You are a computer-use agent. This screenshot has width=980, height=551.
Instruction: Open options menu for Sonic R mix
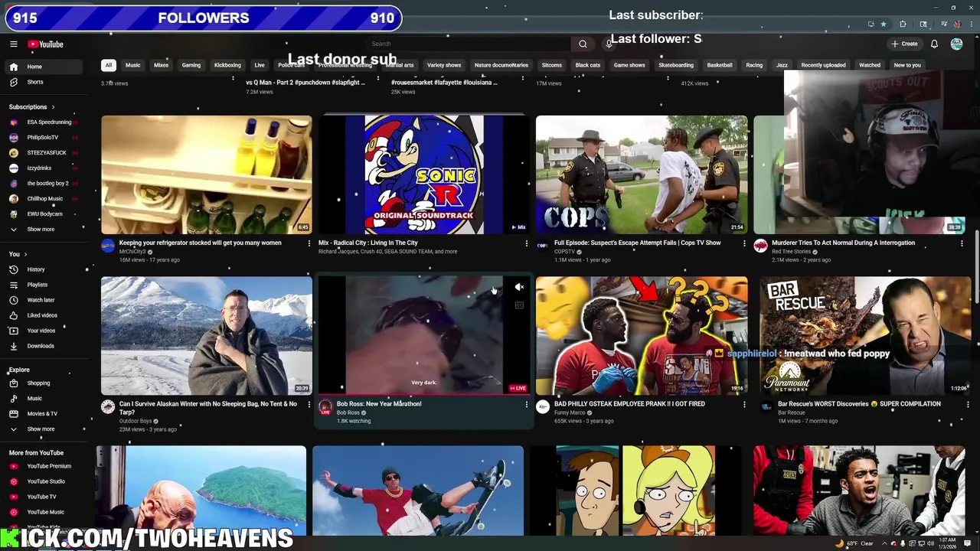pyautogui.click(x=526, y=243)
